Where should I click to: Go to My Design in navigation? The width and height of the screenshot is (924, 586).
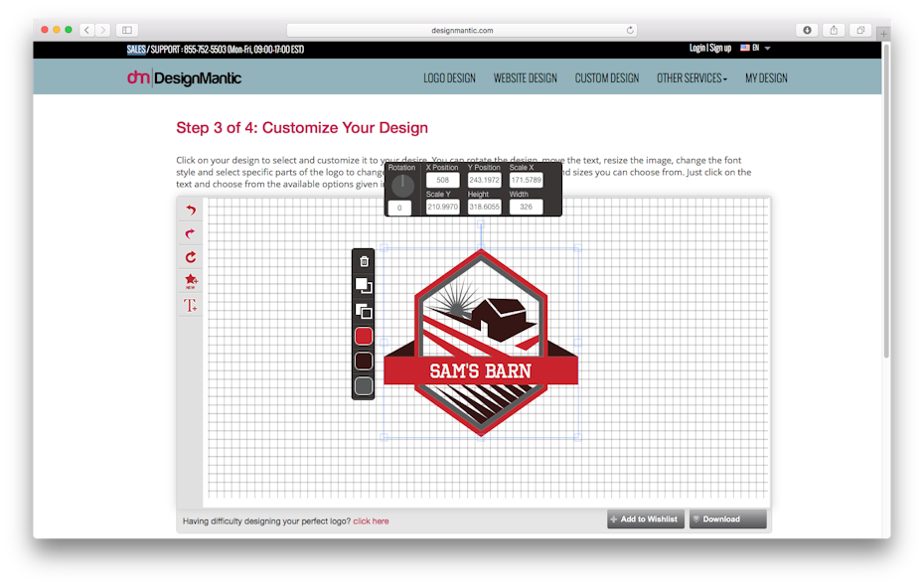[x=766, y=78]
